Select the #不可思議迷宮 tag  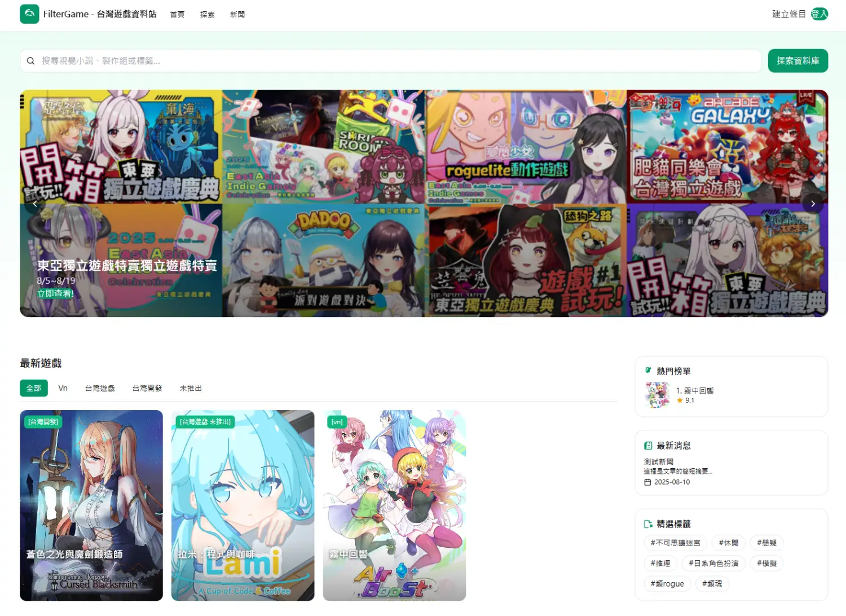click(675, 543)
